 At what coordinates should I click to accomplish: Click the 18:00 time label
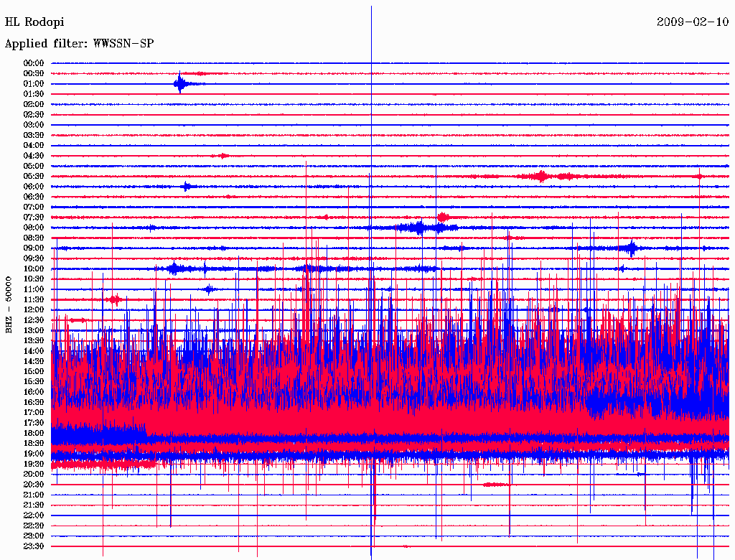tap(34, 433)
